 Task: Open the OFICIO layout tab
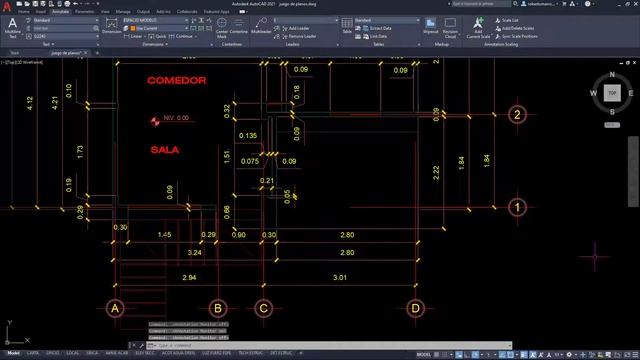tap(52, 353)
